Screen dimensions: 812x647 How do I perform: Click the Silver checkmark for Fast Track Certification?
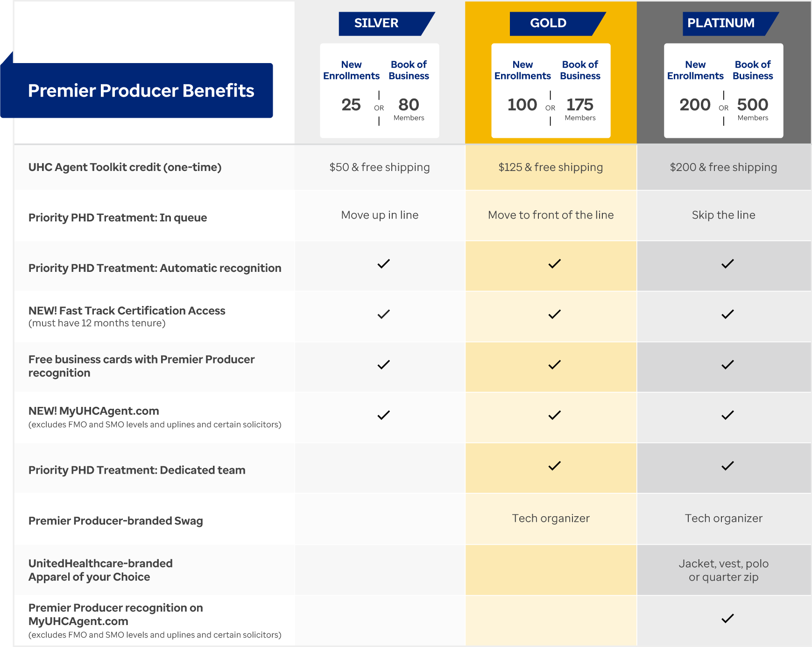click(x=383, y=314)
